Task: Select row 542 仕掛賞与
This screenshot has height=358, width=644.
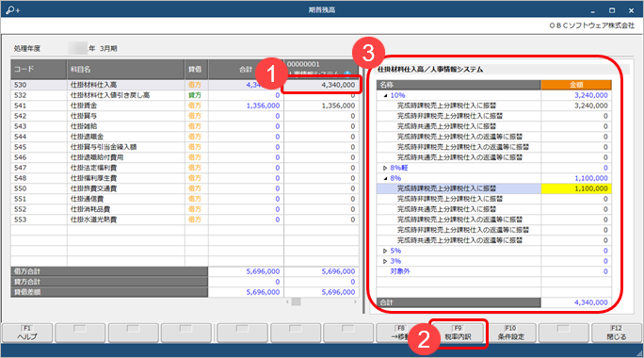Action: tap(185, 116)
